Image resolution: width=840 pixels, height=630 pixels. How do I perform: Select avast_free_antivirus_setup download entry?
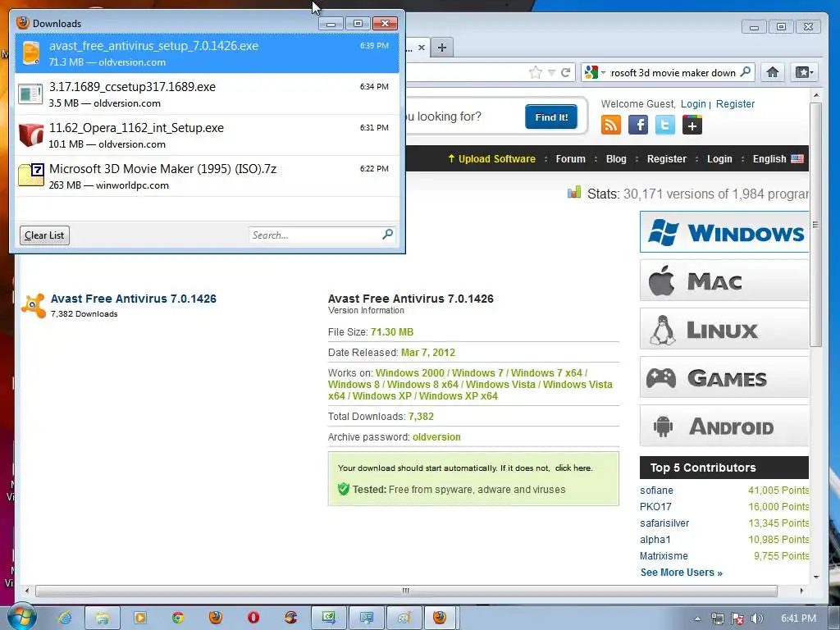pos(207,53)
